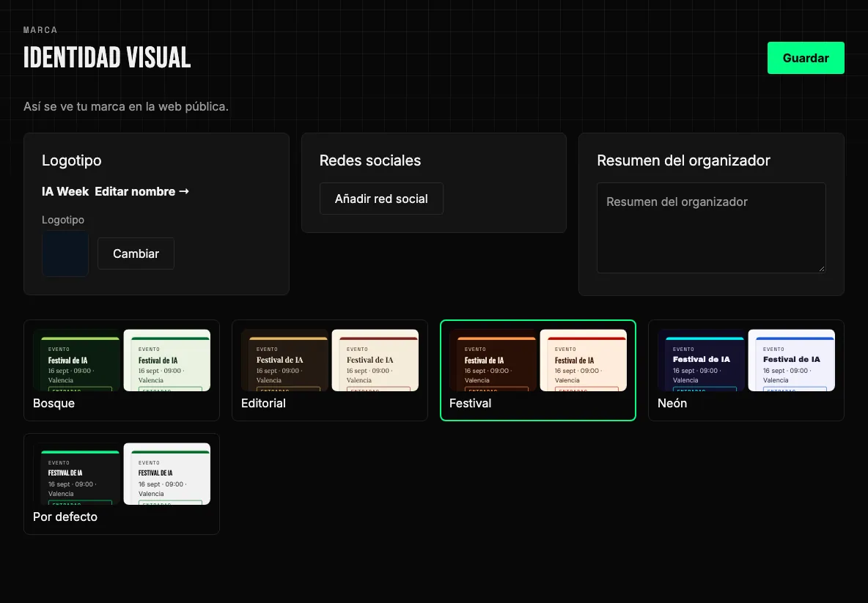Click the Editorial light preview thumbnail
The height and width of the screenshot is (603, 868).
(375, 360)
